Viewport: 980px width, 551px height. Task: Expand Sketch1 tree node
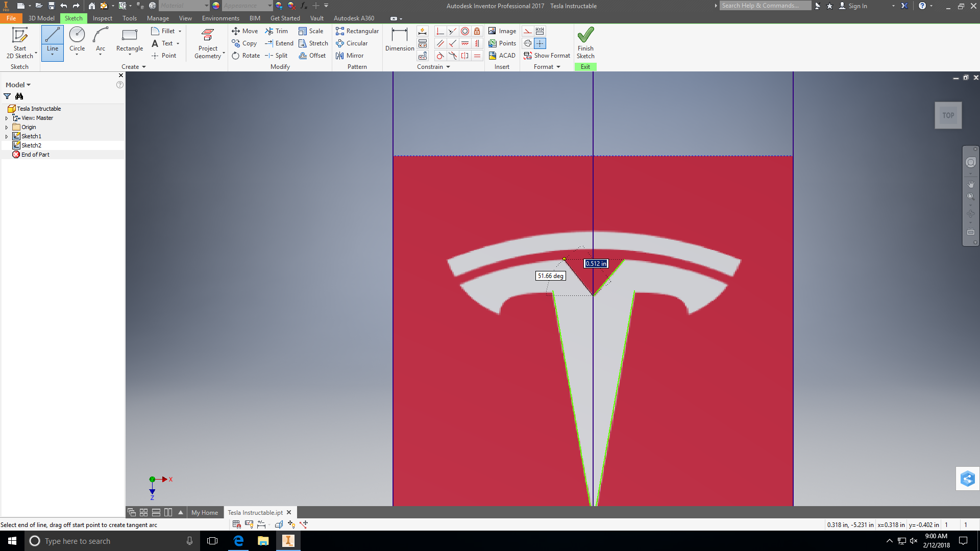tap(7, 136)
